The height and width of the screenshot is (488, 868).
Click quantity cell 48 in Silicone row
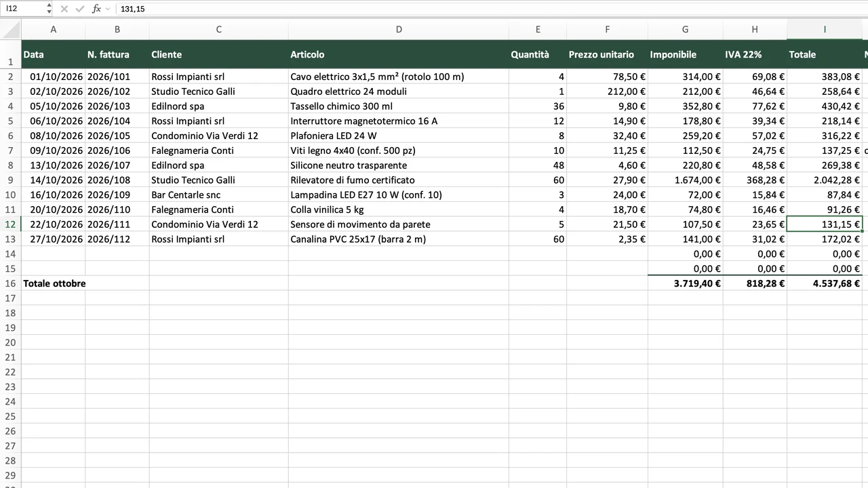pos(538,165)
